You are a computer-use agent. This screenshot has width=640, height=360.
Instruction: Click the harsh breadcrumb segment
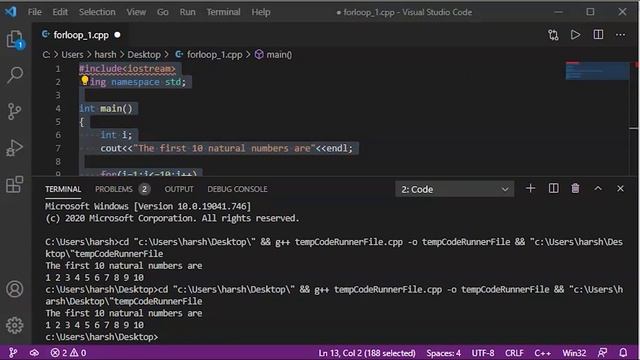coord(105,55)
